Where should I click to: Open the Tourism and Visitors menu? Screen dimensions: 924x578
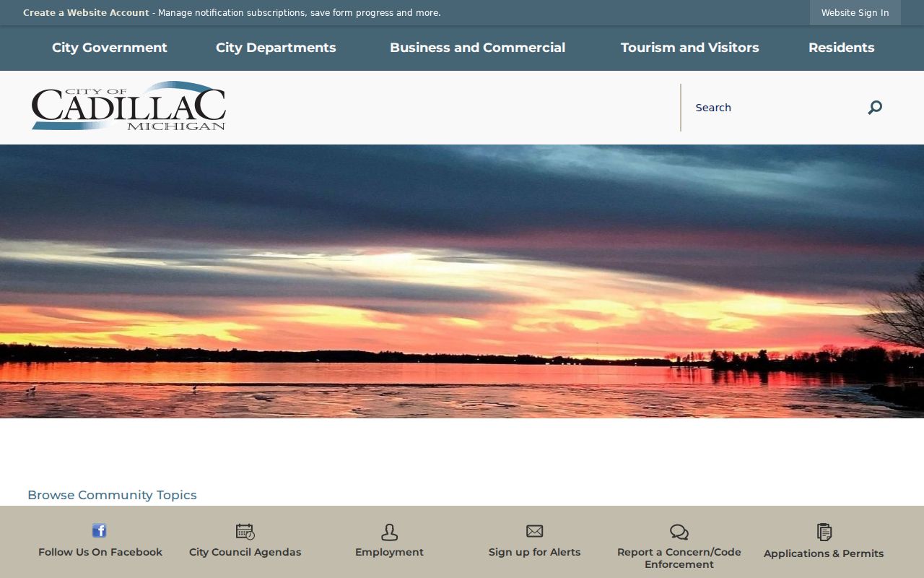pos(690,48)
